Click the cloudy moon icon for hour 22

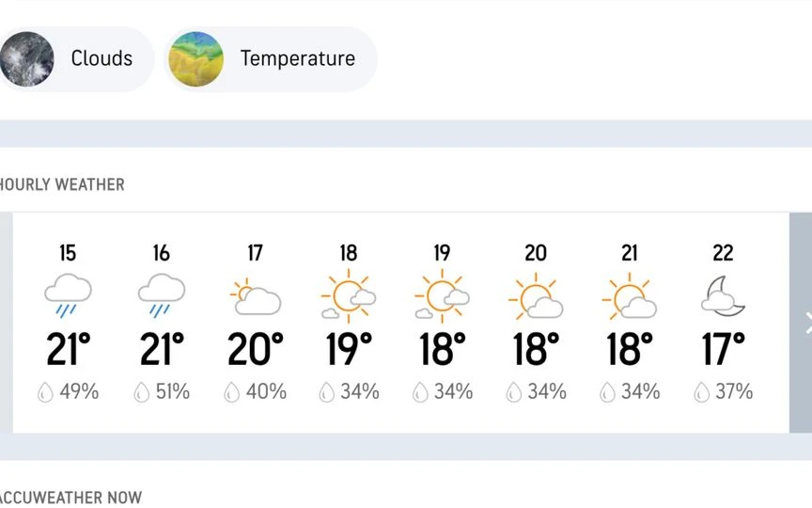pos(723,296)
